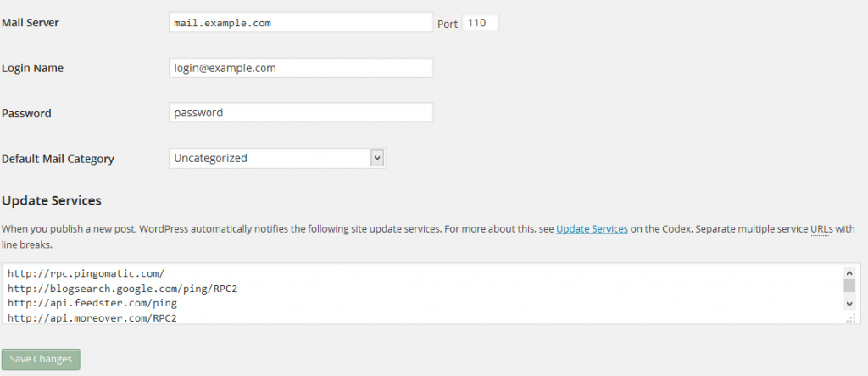Save Changes button click
This screenshot has height=376, width=868.
click(x=41, y=359)
